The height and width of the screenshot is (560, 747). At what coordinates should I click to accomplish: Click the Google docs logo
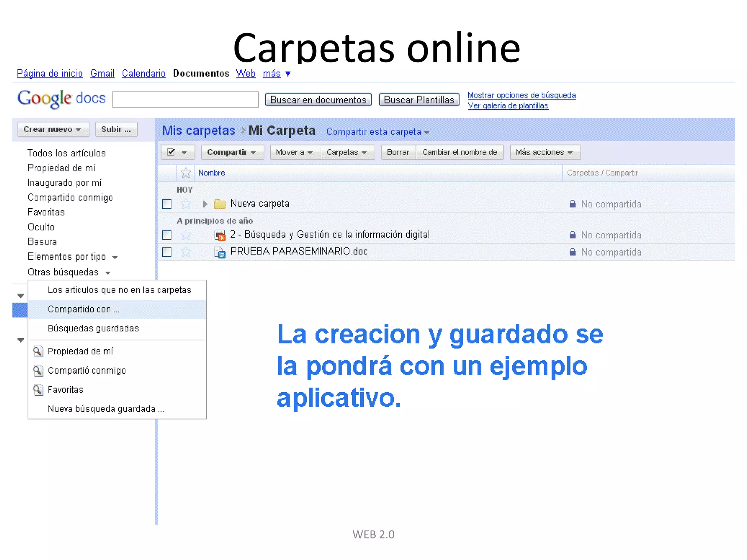click(x=62, y=99)
